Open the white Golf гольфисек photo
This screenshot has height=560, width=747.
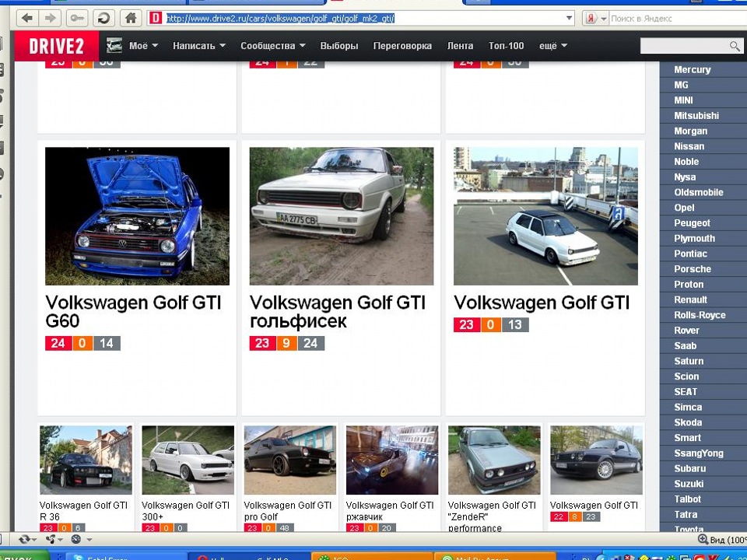pos(342,216)
